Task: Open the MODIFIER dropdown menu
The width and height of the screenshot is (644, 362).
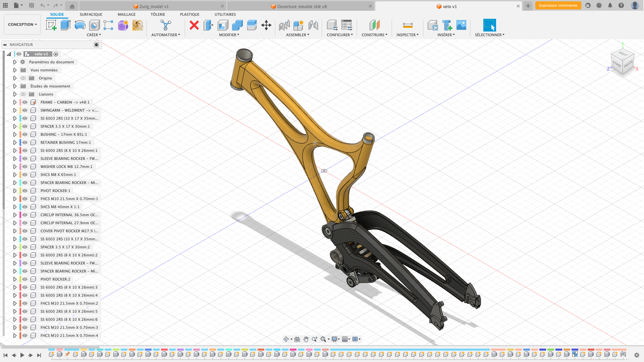Action: coord(229,35)
